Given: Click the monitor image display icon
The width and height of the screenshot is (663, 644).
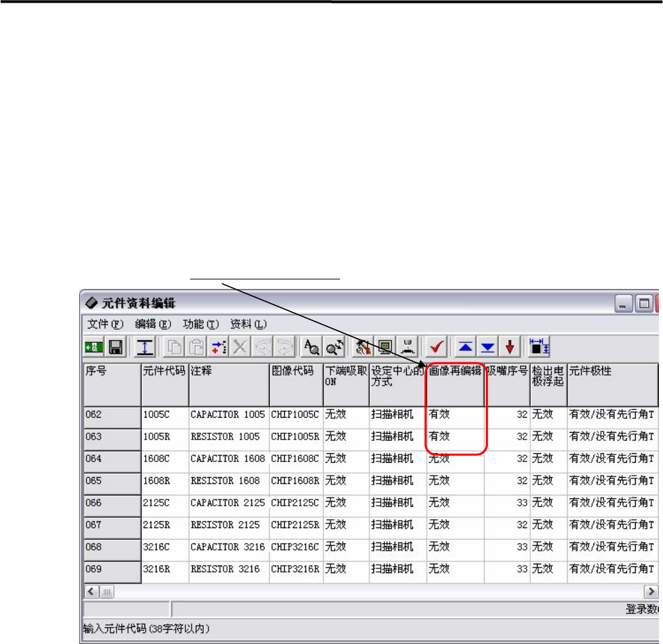Looking at the screenshot, I should click(x=385, y=347).
